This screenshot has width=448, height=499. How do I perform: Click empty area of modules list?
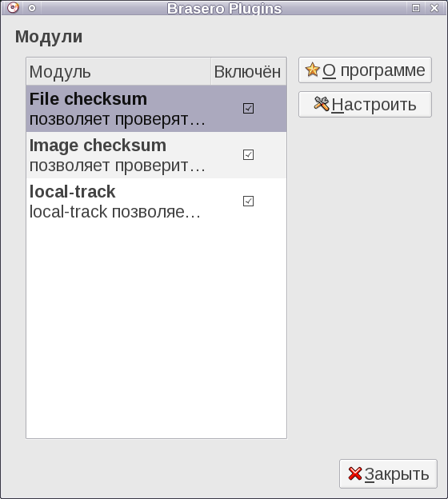(x=156, y=331)
